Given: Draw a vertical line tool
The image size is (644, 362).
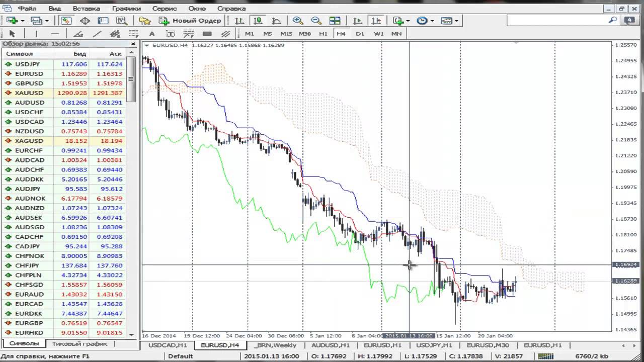Looking at the screenshot, I should [36, 34].
